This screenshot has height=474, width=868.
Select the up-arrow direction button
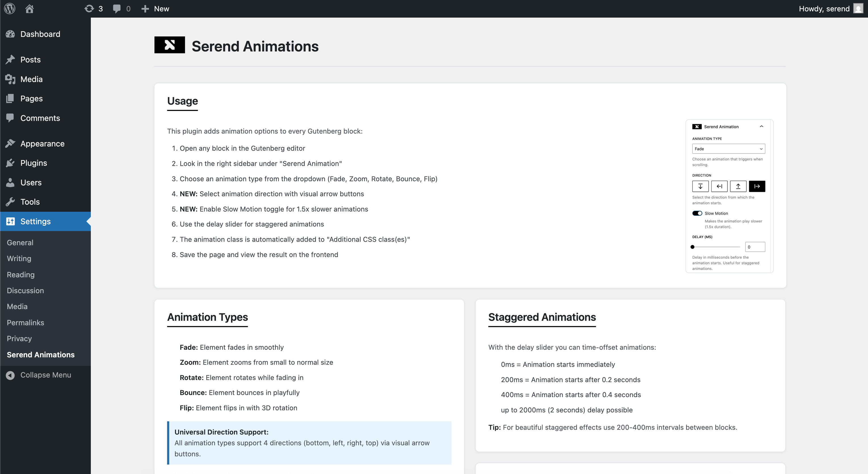pyautogui.click(x=738, y=186)
